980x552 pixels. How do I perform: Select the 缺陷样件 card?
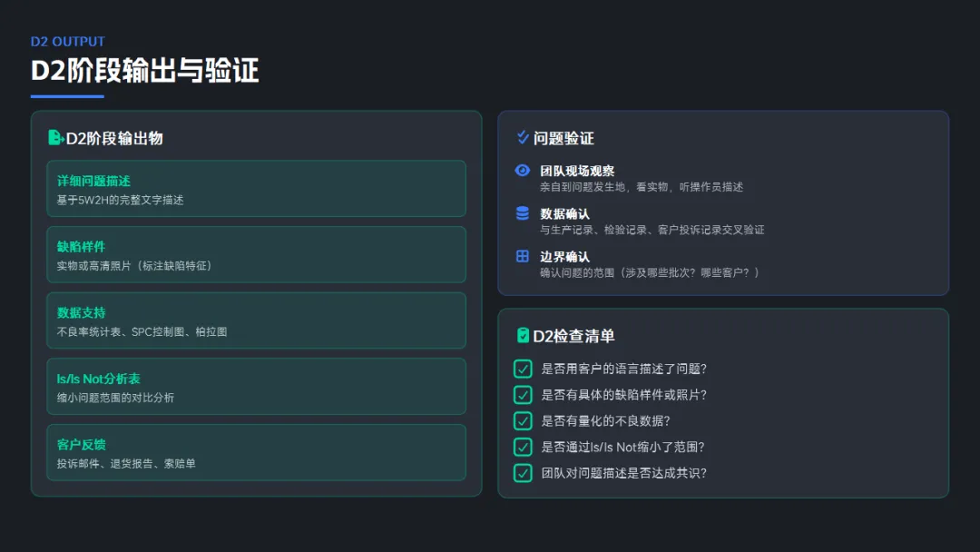tap(256, 255)
